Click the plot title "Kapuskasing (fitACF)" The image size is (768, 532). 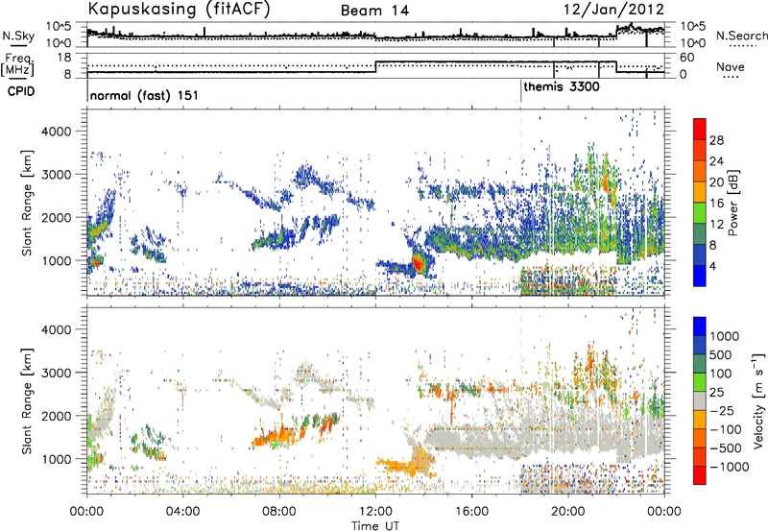(179, 10)
